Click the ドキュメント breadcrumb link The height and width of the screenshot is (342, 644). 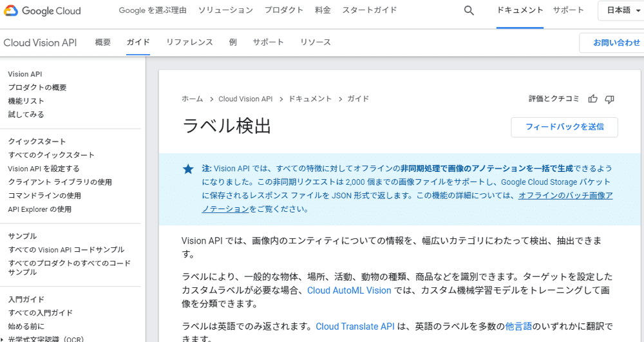pyautogui.click(x=310, y=99)
